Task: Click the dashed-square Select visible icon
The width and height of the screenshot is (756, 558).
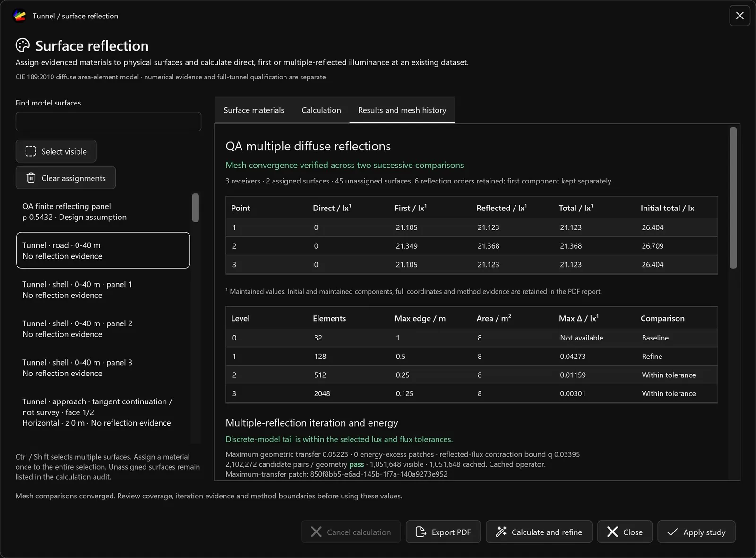Action: pyautogui.click(x=31, y=151)
